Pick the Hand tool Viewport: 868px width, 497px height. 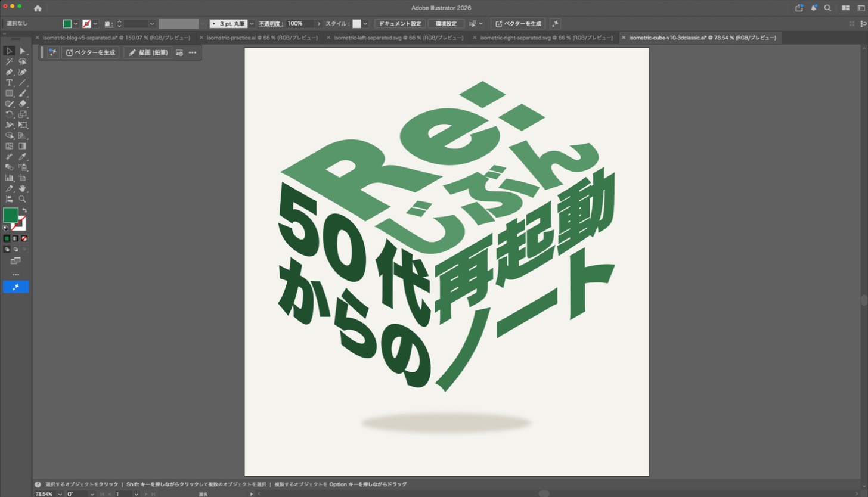pos(23,188)
